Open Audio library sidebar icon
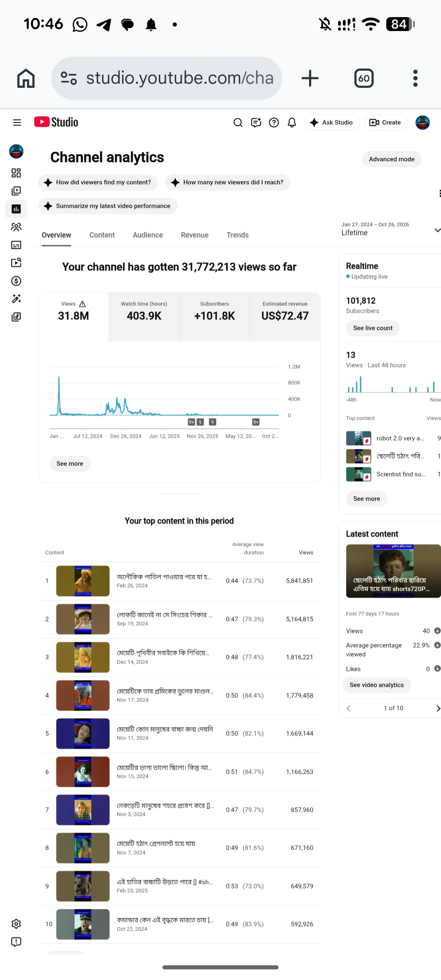The image size is (441, 980). point(16,317)
